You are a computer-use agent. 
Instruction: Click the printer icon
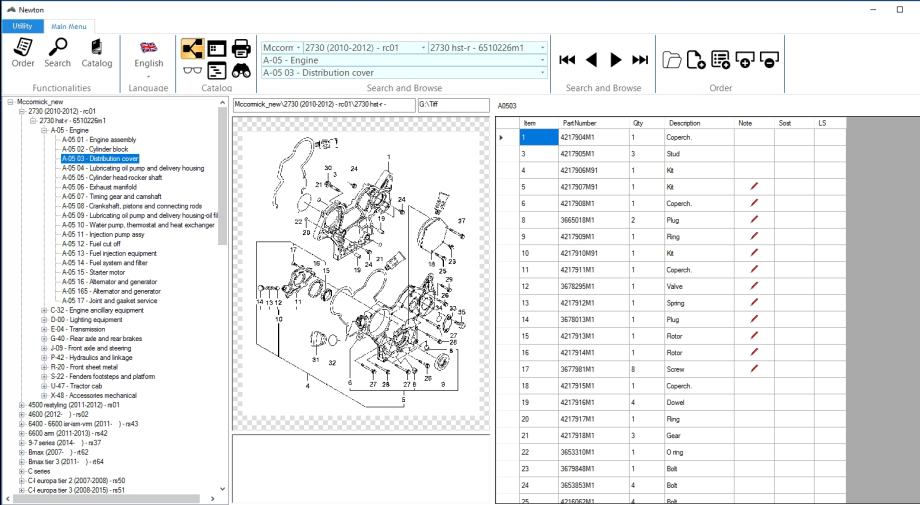click(x=241, y=48)
